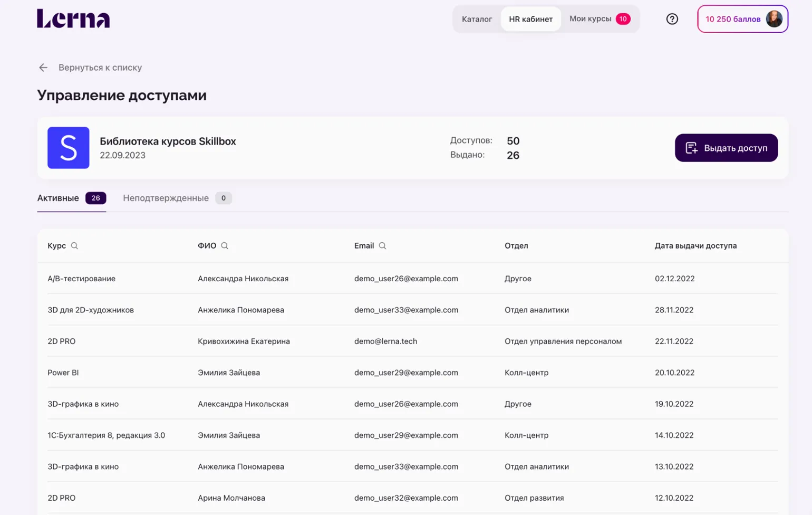Click the demo@lerna.tech email entry
This screenshot has width=812, height=515.
[x=385, y=341]
